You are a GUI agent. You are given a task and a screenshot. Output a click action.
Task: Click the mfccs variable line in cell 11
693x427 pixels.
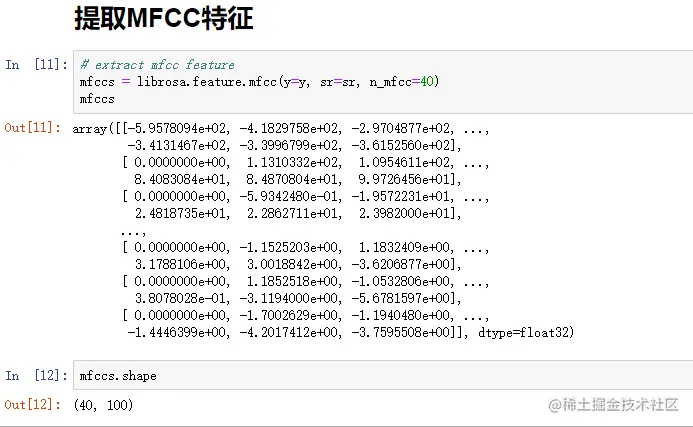point(97,99)
